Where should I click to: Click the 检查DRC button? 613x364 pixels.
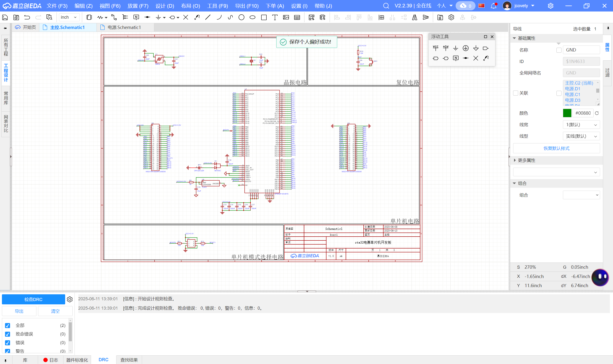point(33,299)
